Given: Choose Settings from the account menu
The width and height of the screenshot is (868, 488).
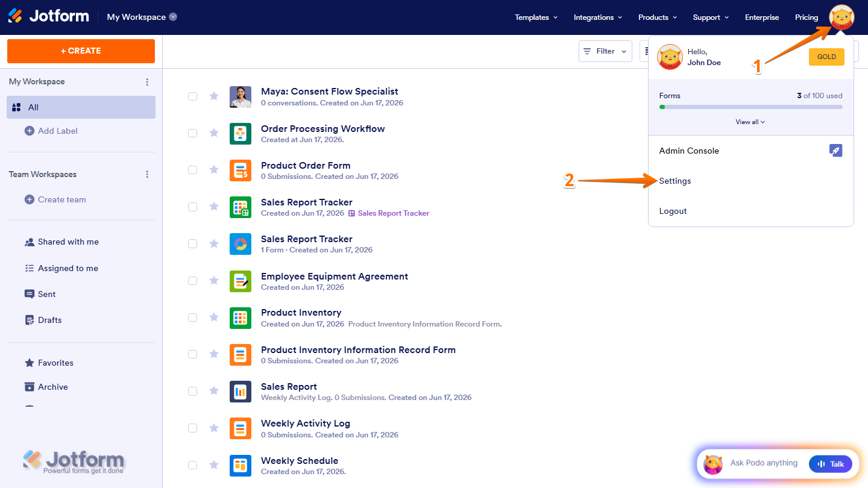Looking at the screenshot, I should pyautogui.click(x=675, y=181).
